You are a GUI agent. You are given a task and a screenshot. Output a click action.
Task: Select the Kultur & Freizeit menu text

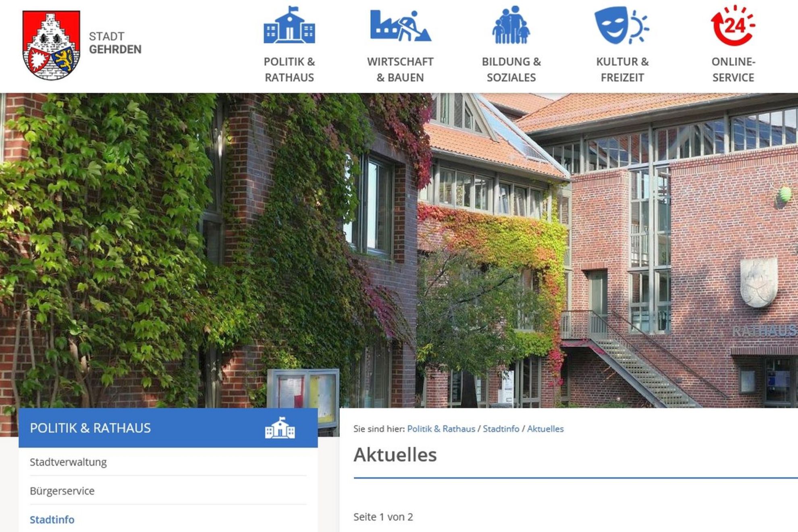tap(622, 69)
